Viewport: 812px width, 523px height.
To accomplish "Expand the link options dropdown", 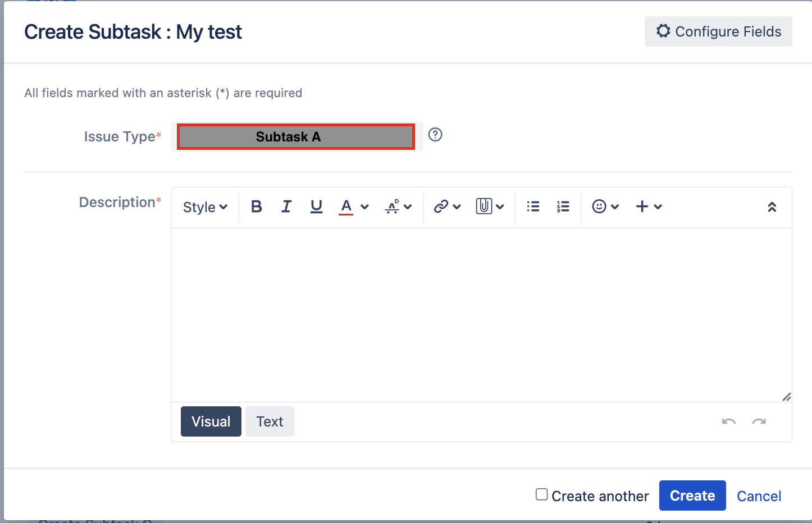I will click(457, 207).
